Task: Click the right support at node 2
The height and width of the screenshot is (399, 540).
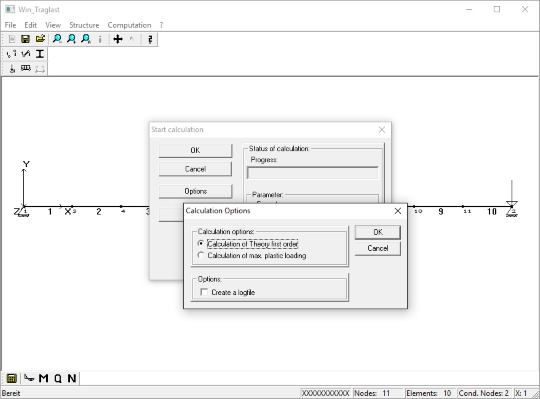Action: [512, 209]
